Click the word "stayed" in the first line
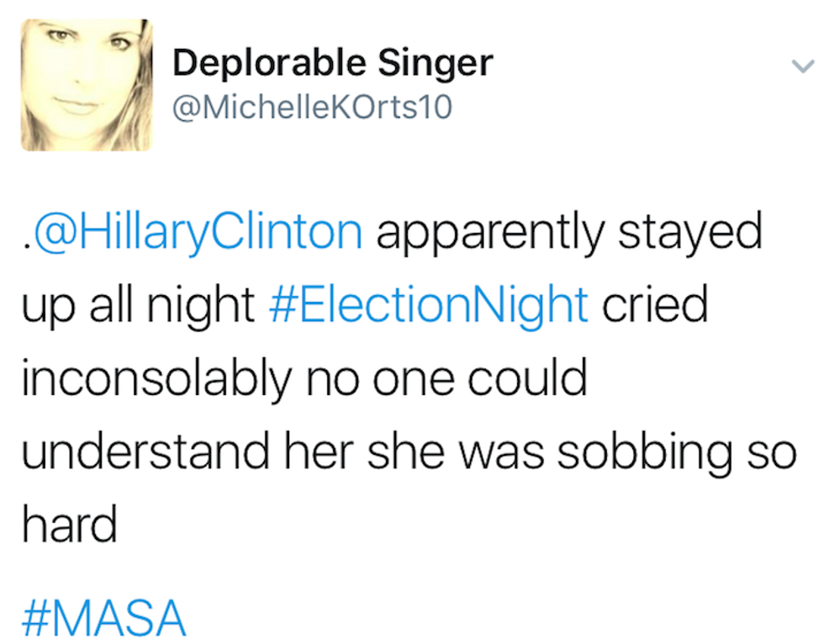Image resolution: width=824 pixels, height=644 pixels. [x=690, y=233]
